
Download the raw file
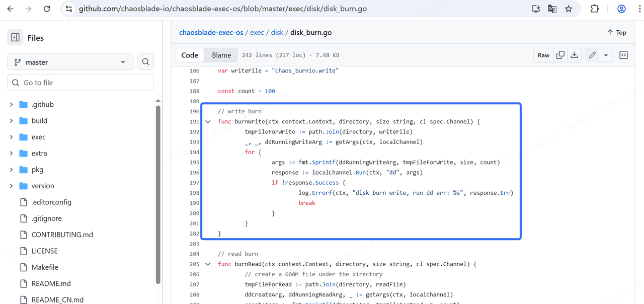click(x=574, y=55)
